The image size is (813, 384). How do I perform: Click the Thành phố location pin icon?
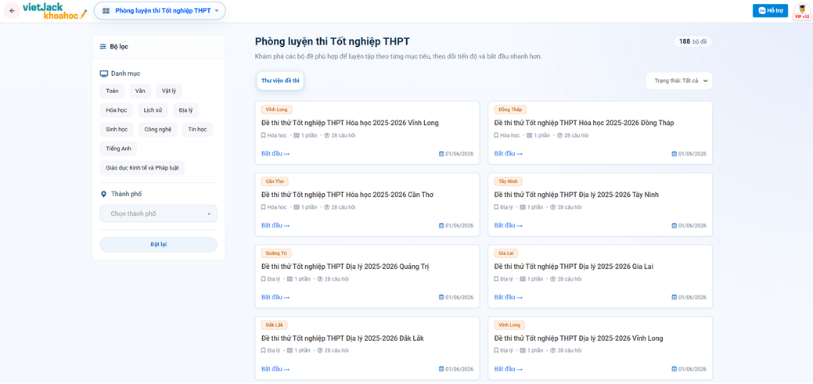coord(103,194)
